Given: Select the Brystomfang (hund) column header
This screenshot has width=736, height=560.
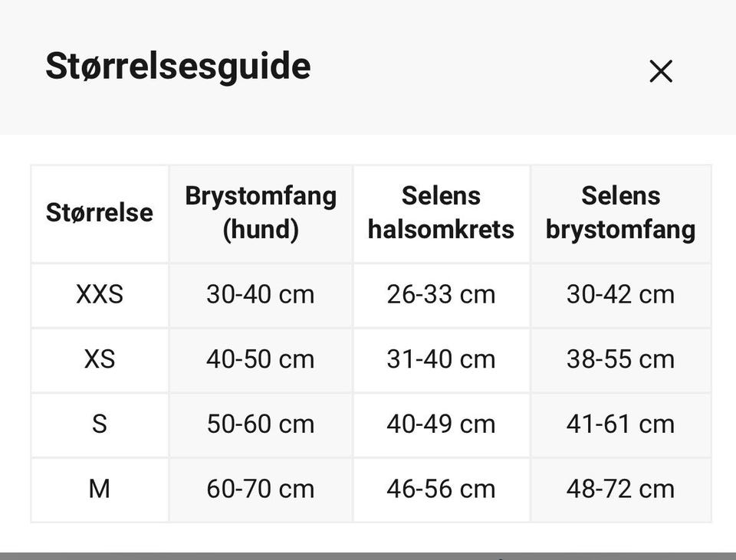Looking at the screenshot, I should (x=261, y=214).
